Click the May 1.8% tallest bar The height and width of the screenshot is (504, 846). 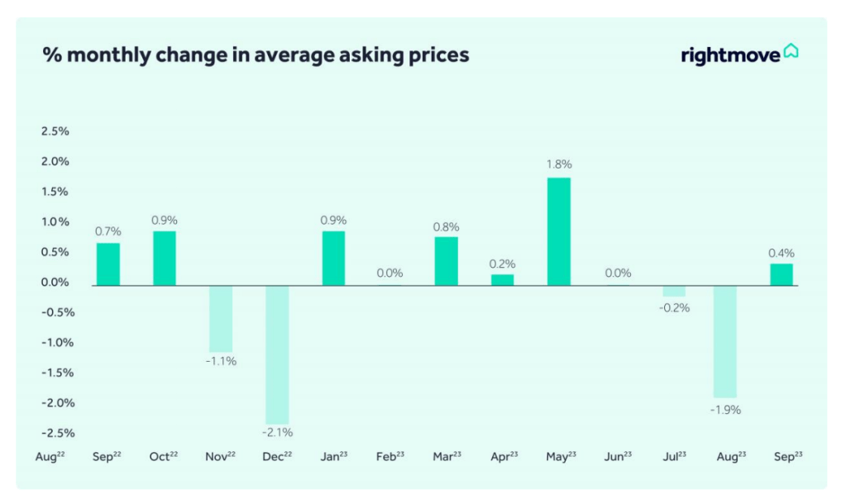point(558,231)
